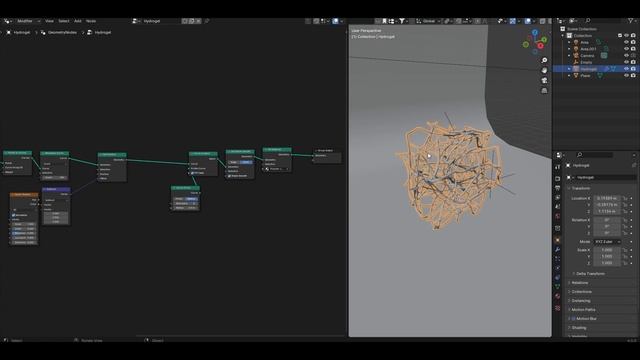The height and width of the screenshot is (360, 640).
Task: Hide the Plane via eye icon
Action: pos(626,76)
